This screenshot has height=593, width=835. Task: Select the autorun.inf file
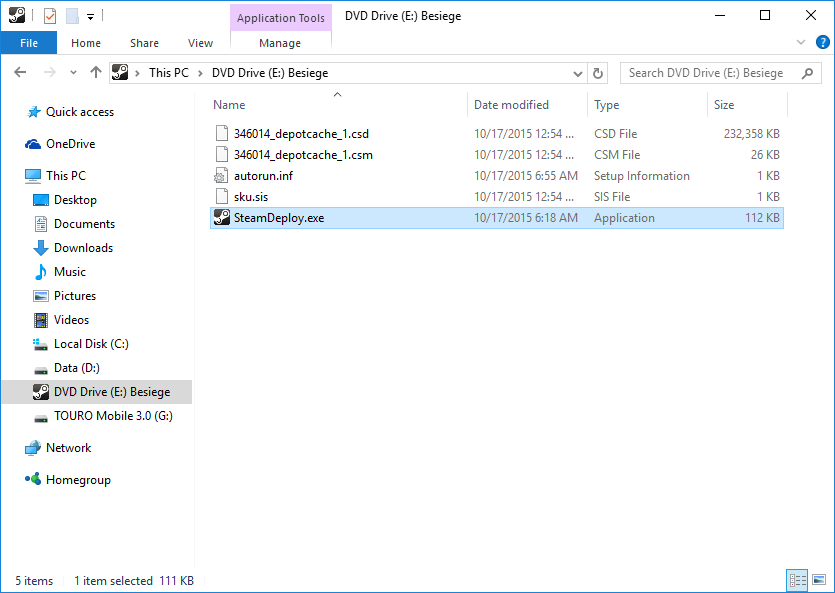[497, 176]
